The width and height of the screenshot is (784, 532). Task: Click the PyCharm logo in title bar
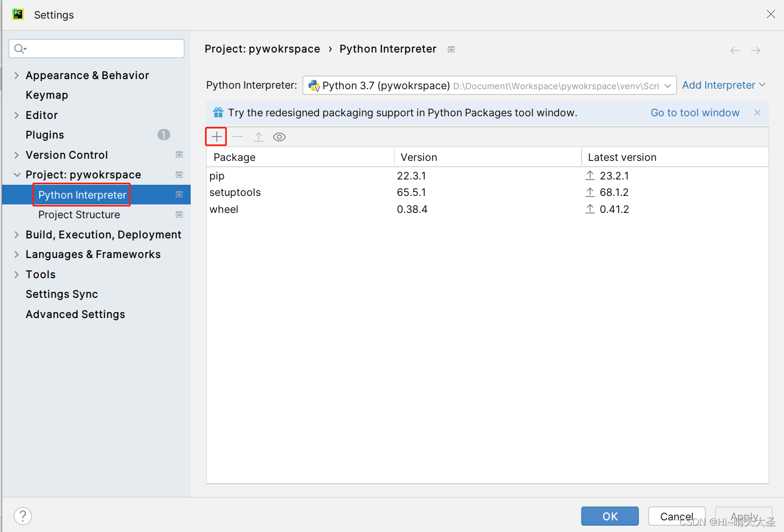[18, 14]
